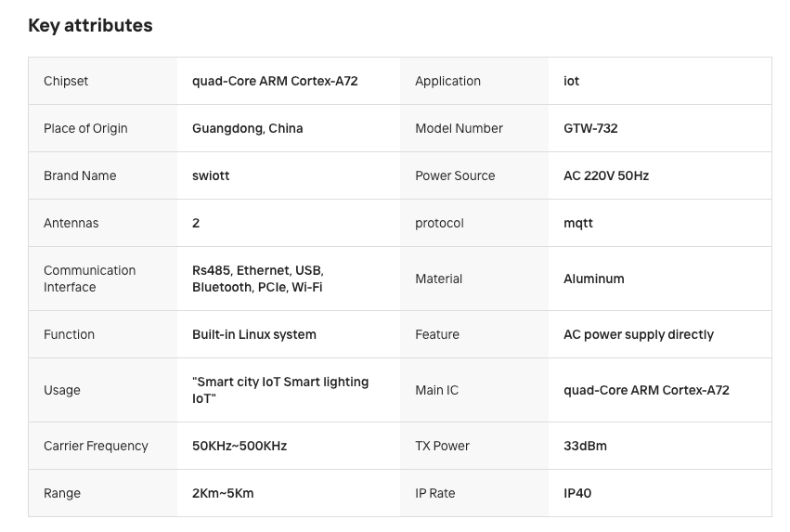This screenshot has width=790, height=532.
Task: Click the Key attributes heading
Action: pyautogui.click(x=90, y=26)
